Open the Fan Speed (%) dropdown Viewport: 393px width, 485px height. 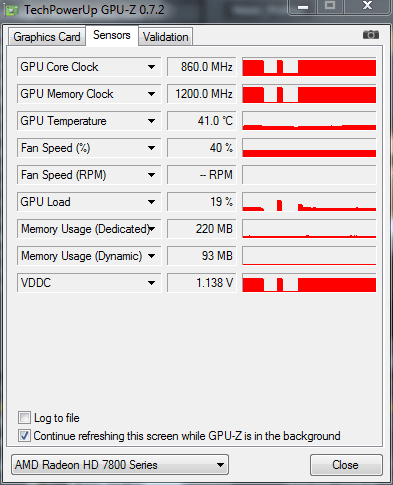pyautogui.click(x=152, y=148)
